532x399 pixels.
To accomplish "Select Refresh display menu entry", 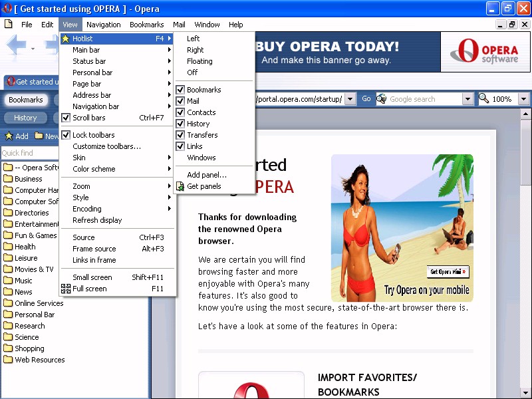I will click(117, 220).
